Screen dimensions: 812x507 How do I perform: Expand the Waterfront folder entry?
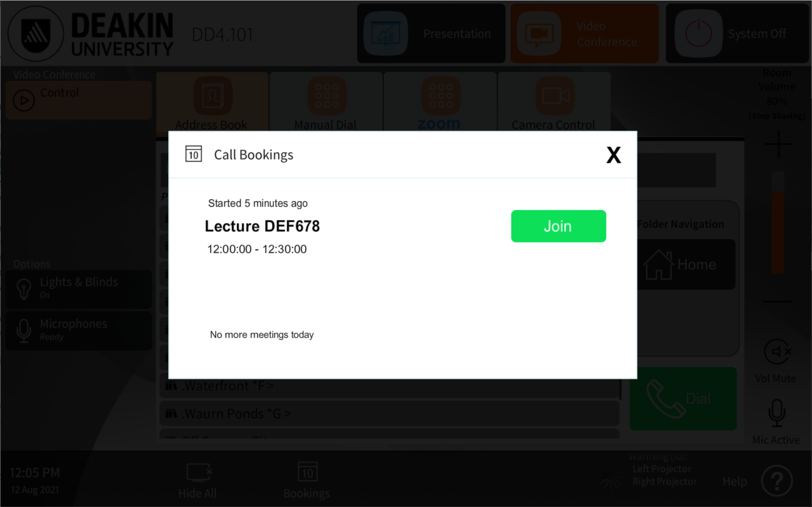(390, 386)
